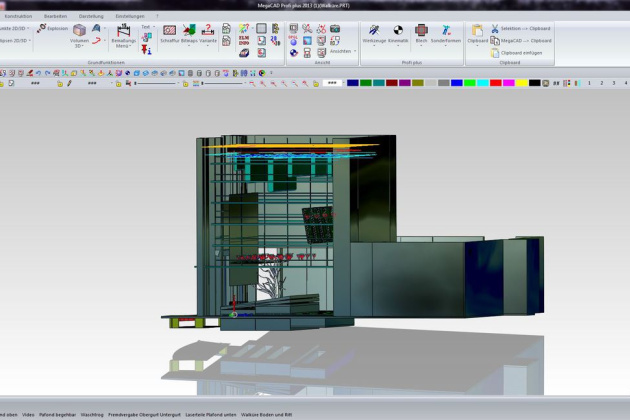Click the Schraffur hatch icon
630x420 pixels.
170,32
